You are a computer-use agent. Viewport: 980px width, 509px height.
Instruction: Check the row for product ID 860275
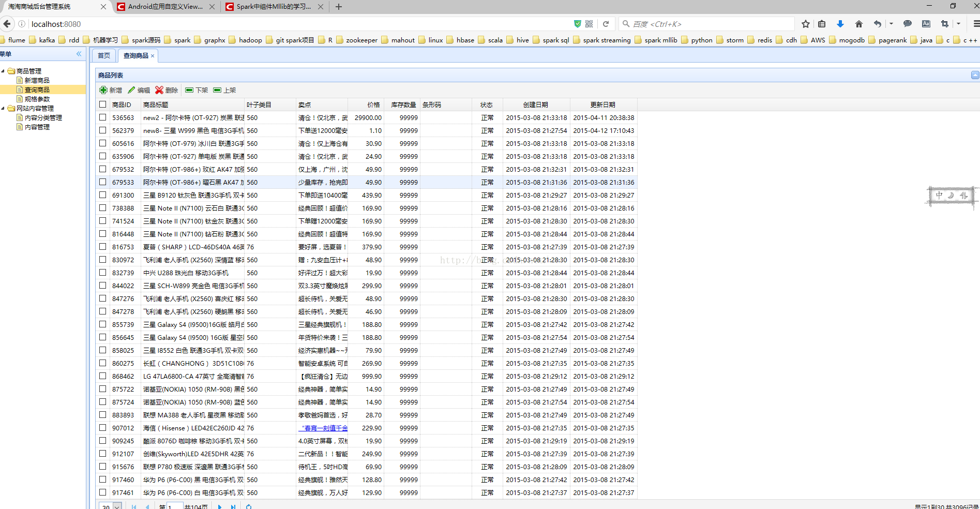pos(103,363)
